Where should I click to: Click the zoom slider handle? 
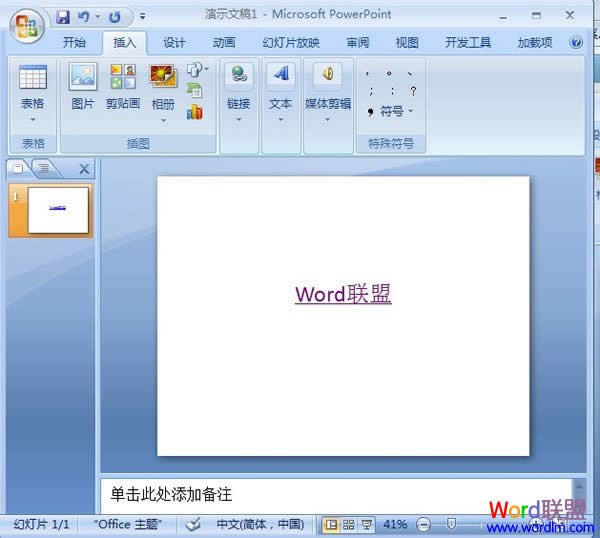[x=451, y=524]
